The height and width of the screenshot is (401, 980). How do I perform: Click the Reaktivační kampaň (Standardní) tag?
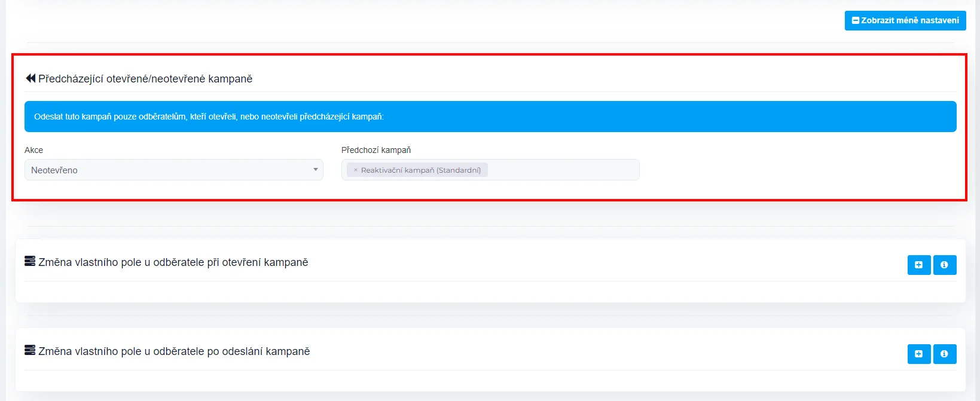421,170
